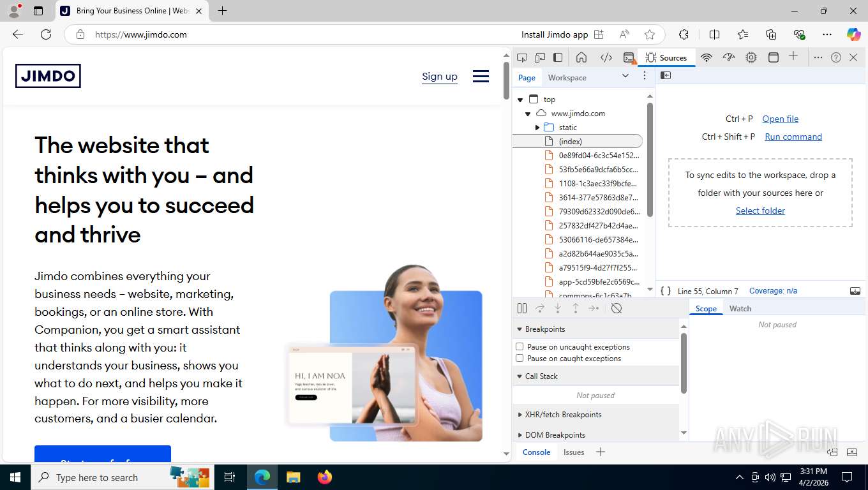The image size is (868, 490).
Task: Step out of current function
Action: (x=576, y=308)
